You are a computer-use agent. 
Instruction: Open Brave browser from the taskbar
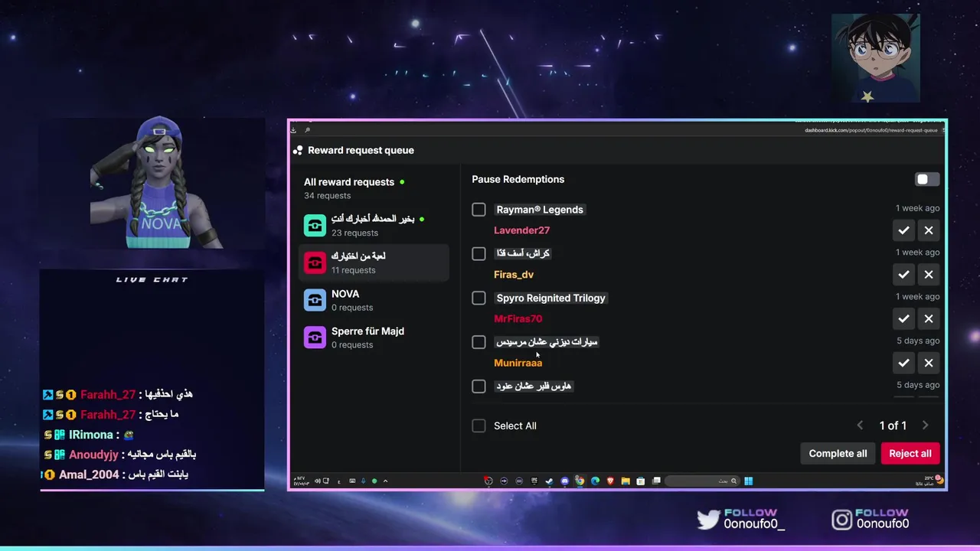pos(610,481)
